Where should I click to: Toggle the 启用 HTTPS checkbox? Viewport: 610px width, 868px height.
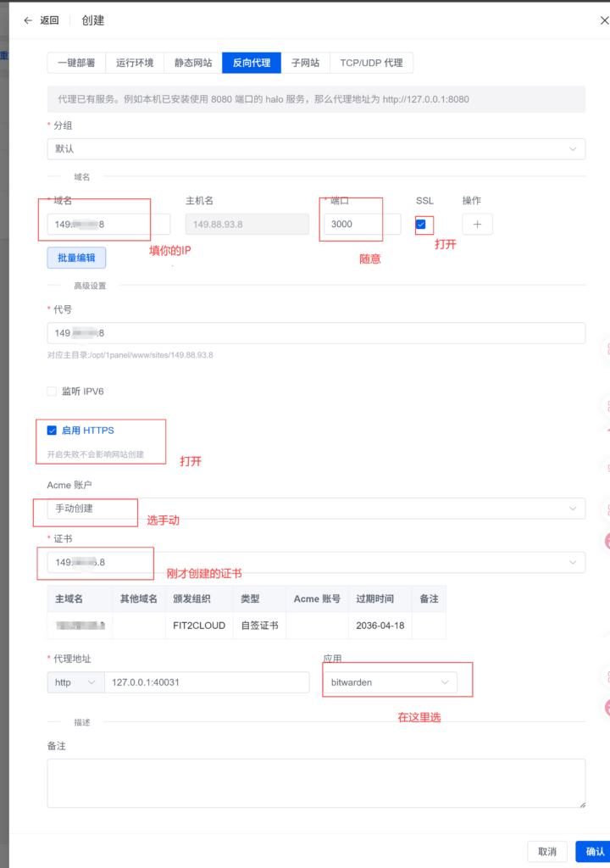(x=52, y=430)
